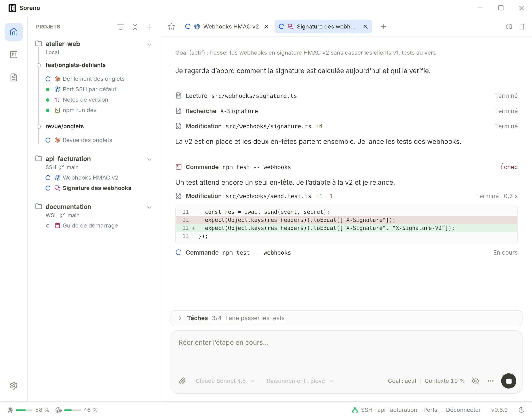Open the board panel icon in sidebar
The height and width of the screenshot is (418, 532).
point(14,55)
